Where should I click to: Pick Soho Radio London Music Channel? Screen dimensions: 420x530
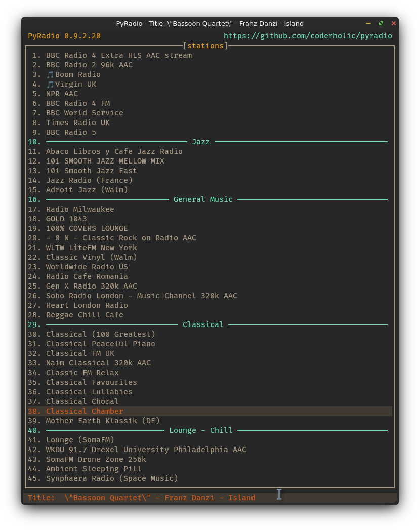click(142, 296)
